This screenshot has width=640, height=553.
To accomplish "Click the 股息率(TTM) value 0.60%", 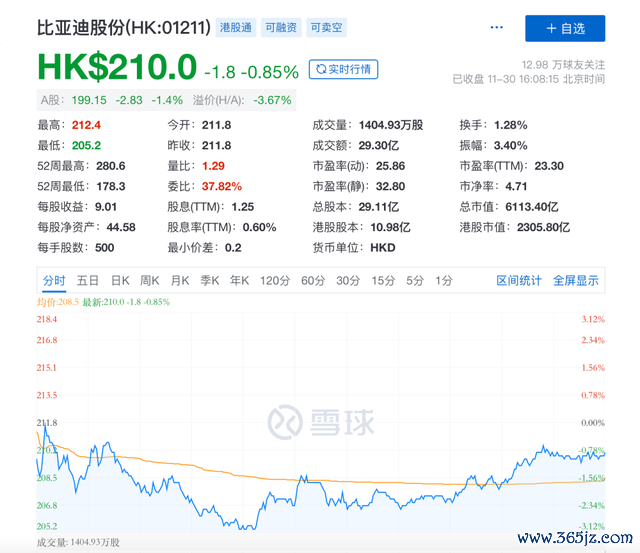I will click(x=259, y=227).
